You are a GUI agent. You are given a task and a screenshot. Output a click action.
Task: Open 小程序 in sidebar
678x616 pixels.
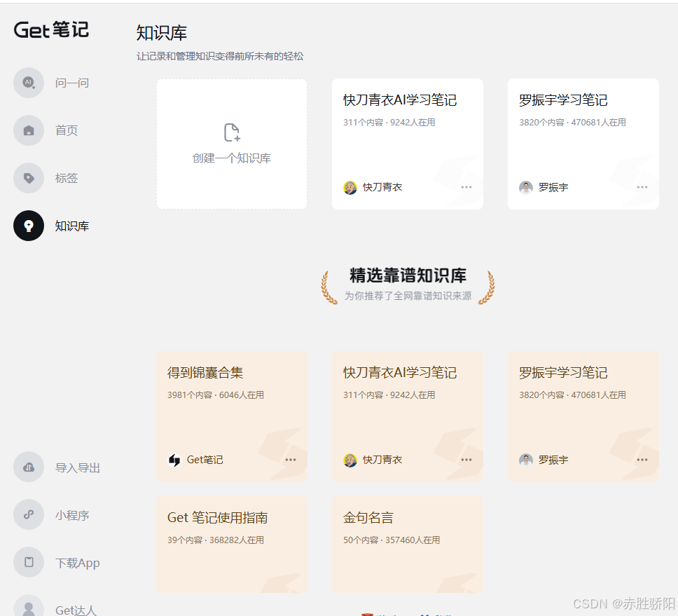pyautogui.click(x=71, y=515)
